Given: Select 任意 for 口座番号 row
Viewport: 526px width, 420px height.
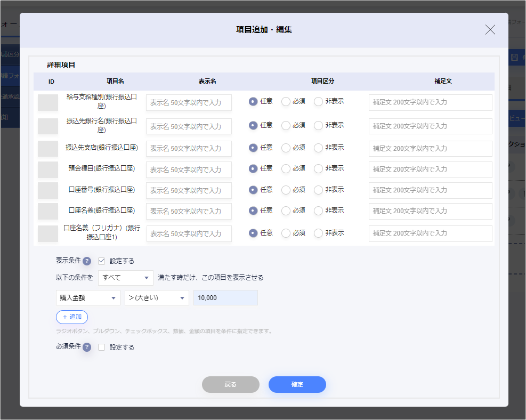Looking at the screenshot, I should coord(253,190).
